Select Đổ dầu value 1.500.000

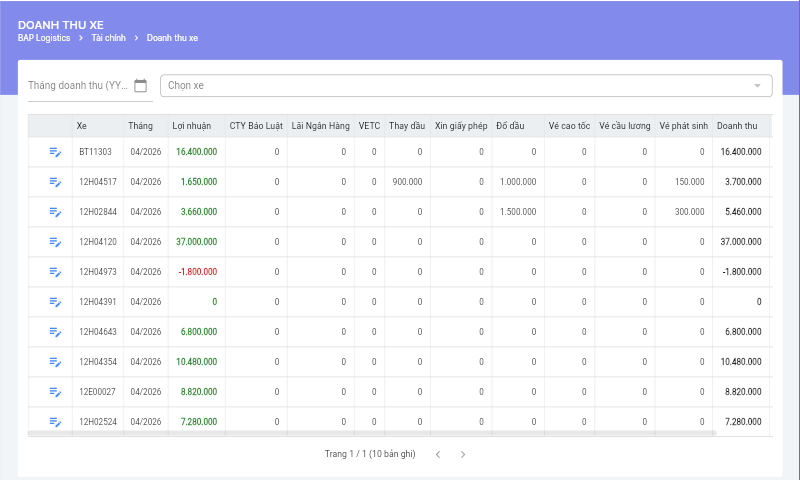point(518,212)
